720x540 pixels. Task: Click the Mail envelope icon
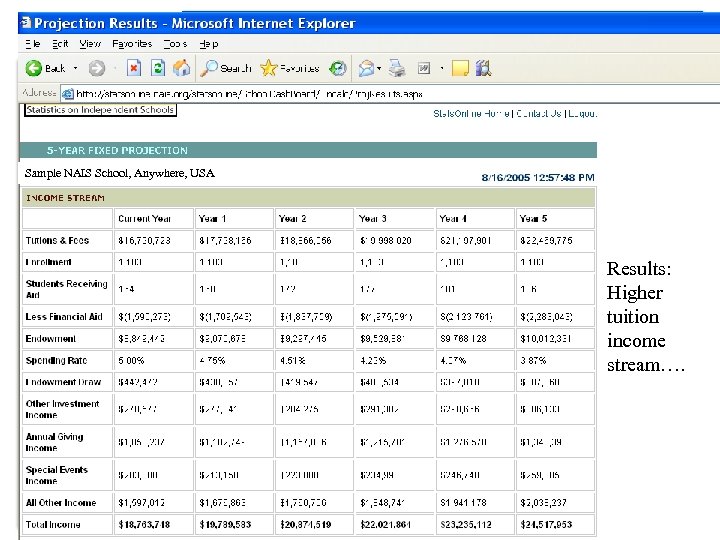coord(366,68)
